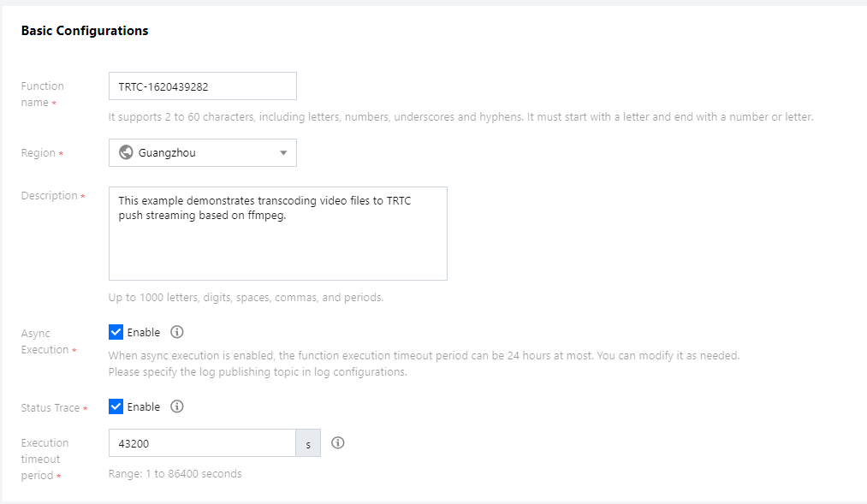Click the execution timeout info icon
The image size is (867, 504).
coord(338,442)
